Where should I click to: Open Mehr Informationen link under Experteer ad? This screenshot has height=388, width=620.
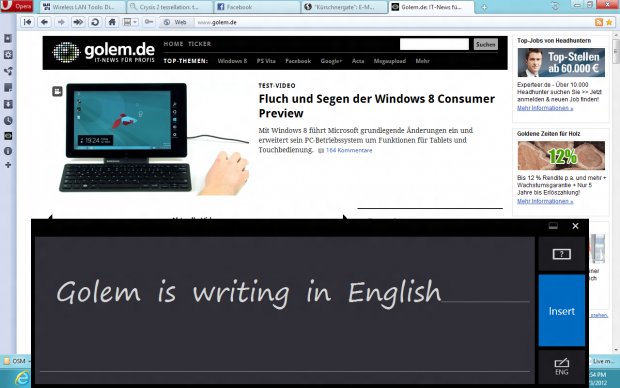pos(545,108)
